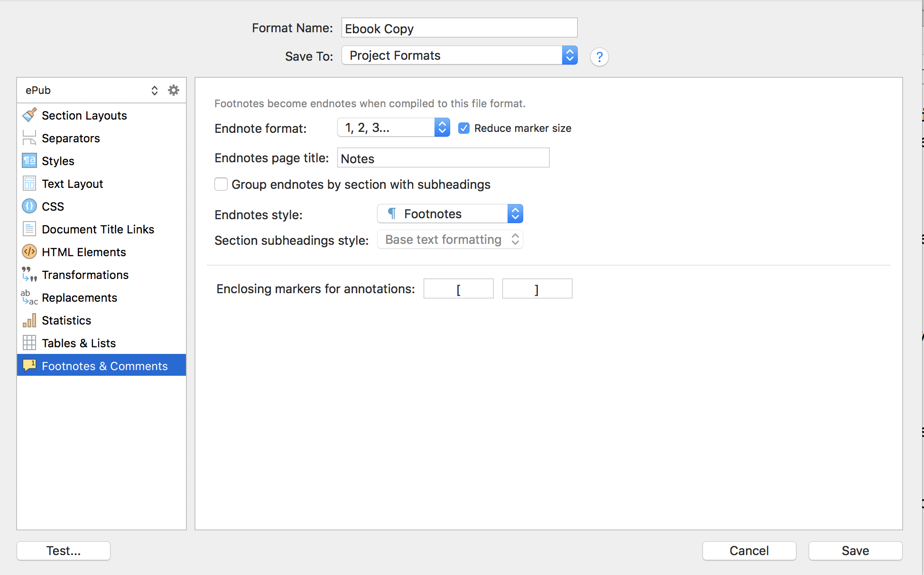924x575 pixels.
Task: Open Section subheadings style dropdown
Action: [450, 239]
